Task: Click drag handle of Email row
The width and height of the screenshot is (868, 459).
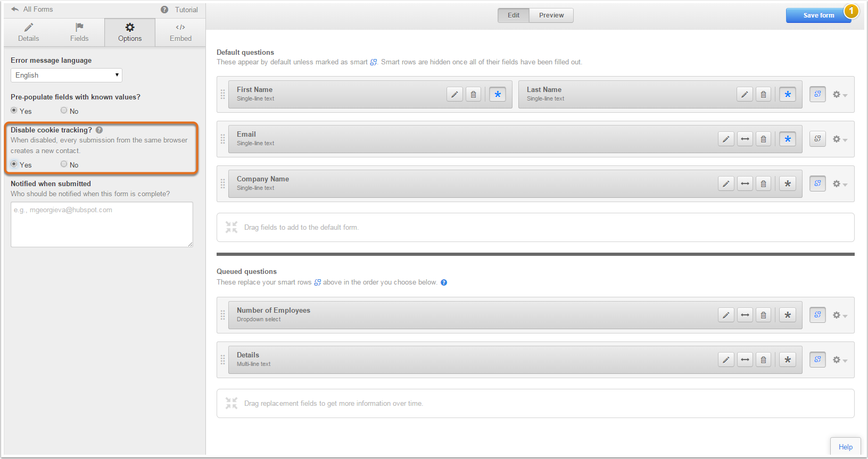Action: pyautogui.click(x=222, y=139)
